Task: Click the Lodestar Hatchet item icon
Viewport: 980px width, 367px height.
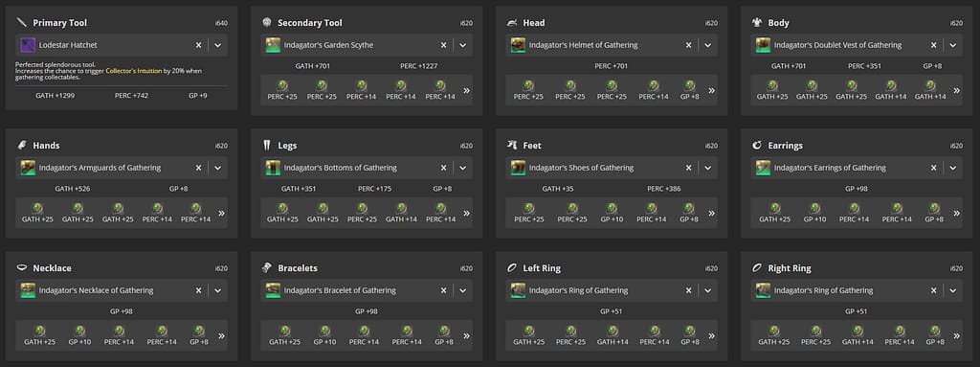Action: 28,45
